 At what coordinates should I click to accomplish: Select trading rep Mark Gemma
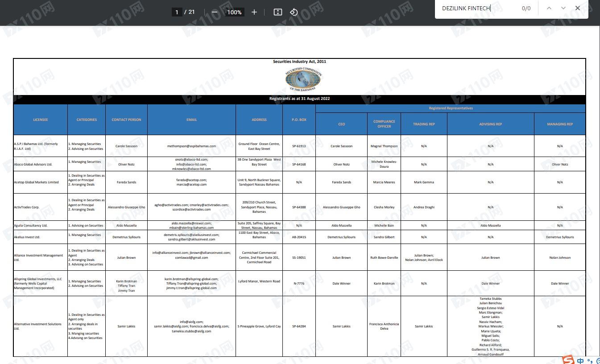[424, 182]
